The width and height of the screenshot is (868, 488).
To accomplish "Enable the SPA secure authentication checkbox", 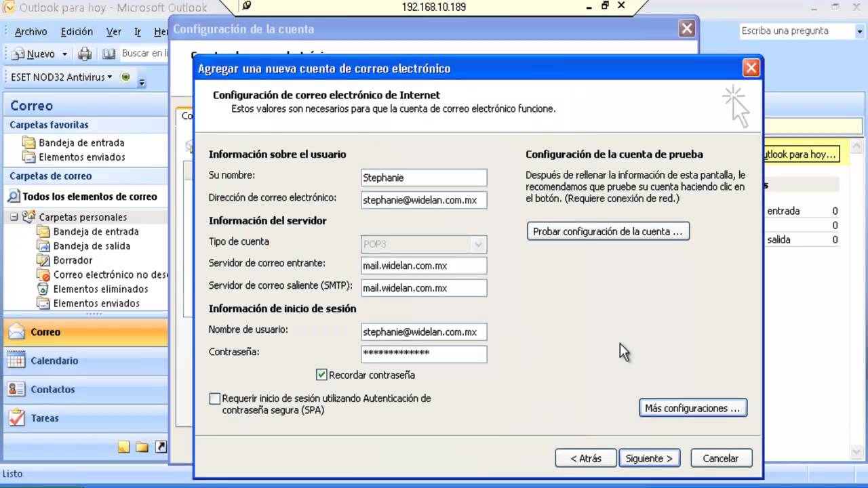I will click(x=215, y=399).
